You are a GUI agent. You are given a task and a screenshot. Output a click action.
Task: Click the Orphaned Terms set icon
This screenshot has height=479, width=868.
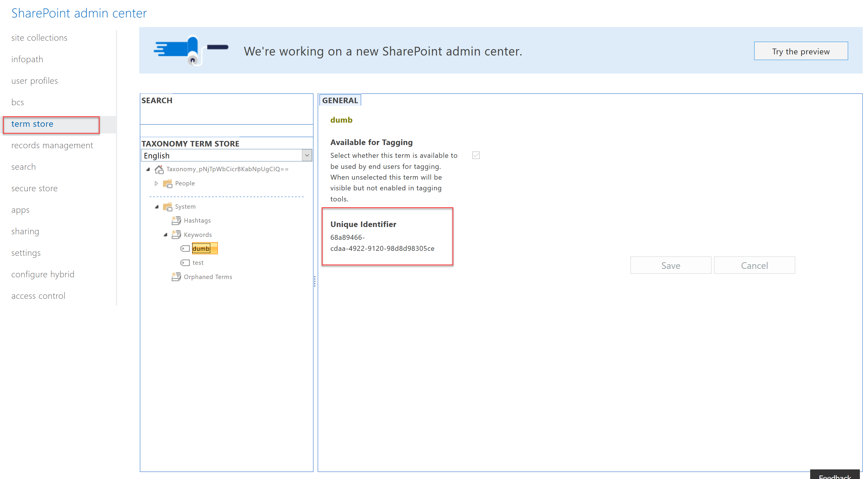coord(176,277)
